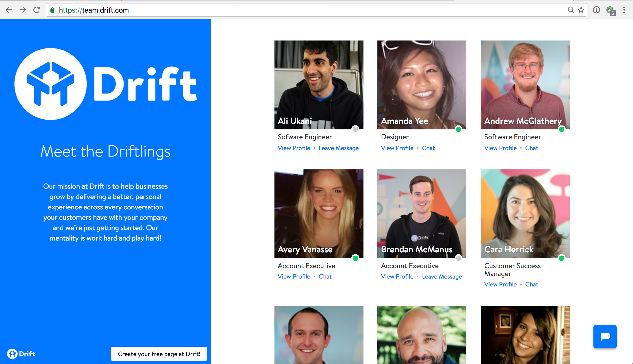Click 'Customer Success Manager' title text
The height and width of the screenshot is (364, 633).
pyautogui.click(x=512, y=270)
